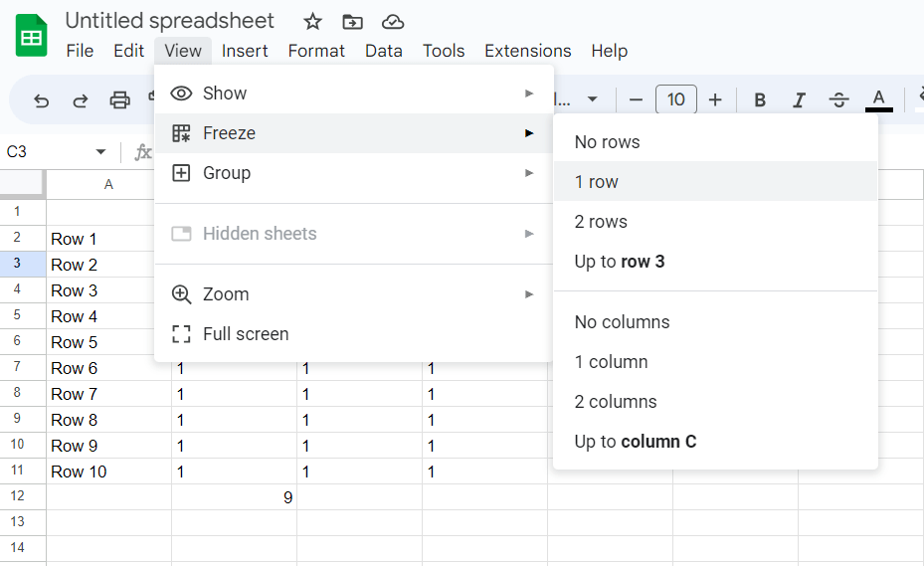Click the undo arrow icon
This screenshot has height=566, width=924.
click(x=41, y=99)
